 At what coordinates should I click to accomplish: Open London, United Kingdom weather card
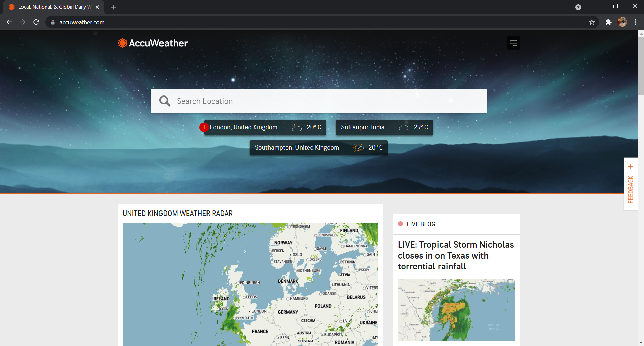(x=265, y=127)
